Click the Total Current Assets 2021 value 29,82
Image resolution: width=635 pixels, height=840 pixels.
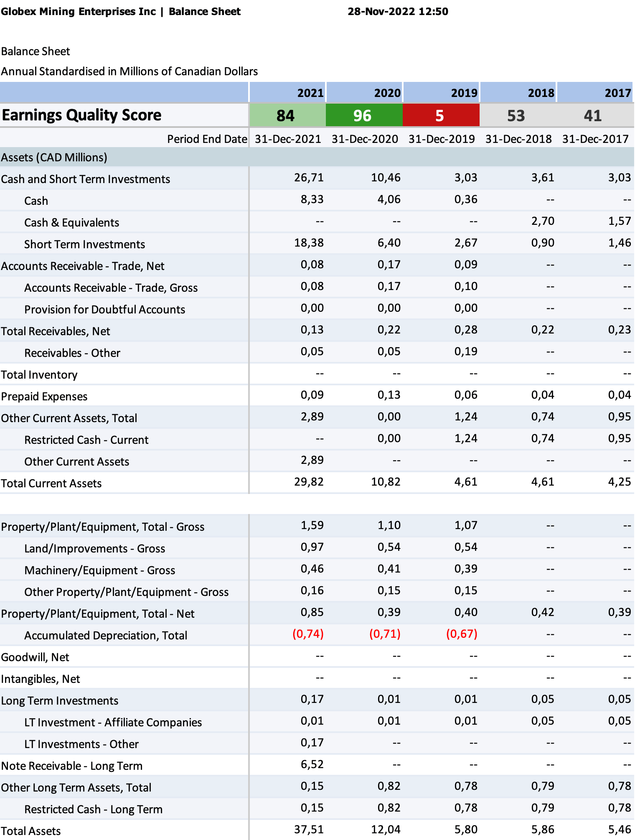click(309, 482)
